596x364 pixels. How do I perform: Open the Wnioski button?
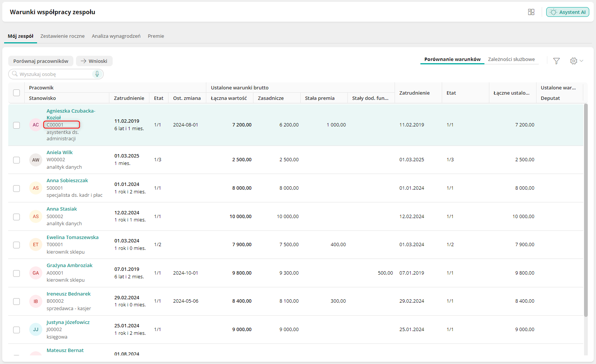94,61
